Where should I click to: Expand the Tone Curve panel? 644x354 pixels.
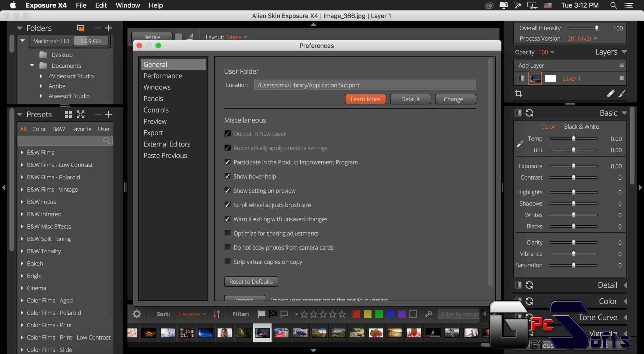point(625,317)
